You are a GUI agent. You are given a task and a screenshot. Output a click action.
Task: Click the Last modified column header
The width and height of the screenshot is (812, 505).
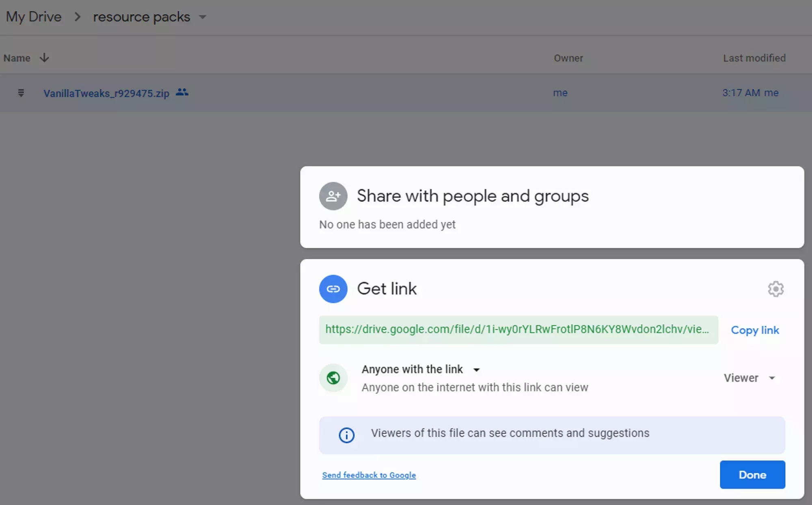(754, 58)
